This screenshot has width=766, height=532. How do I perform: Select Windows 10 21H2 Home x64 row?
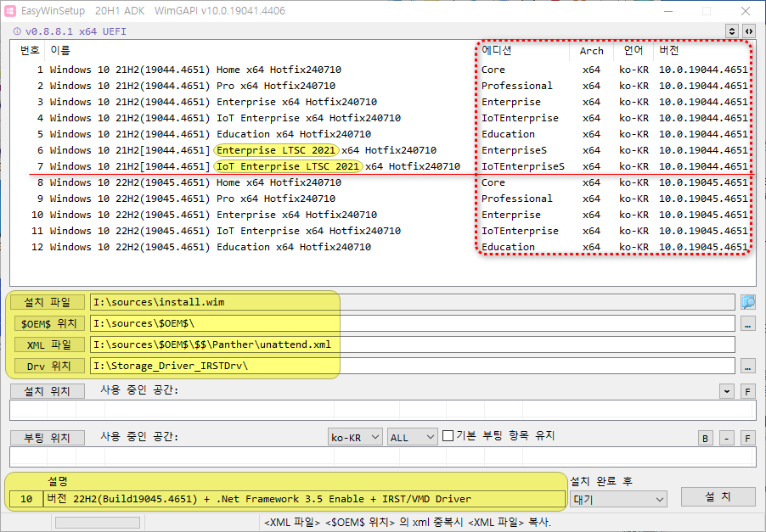pyautogui.click(x=382, y=70)
